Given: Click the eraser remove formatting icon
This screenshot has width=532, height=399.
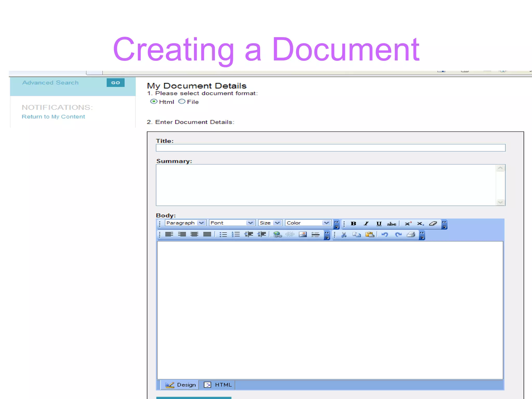Looking at the screenshot, I should (x=433, y=224).
